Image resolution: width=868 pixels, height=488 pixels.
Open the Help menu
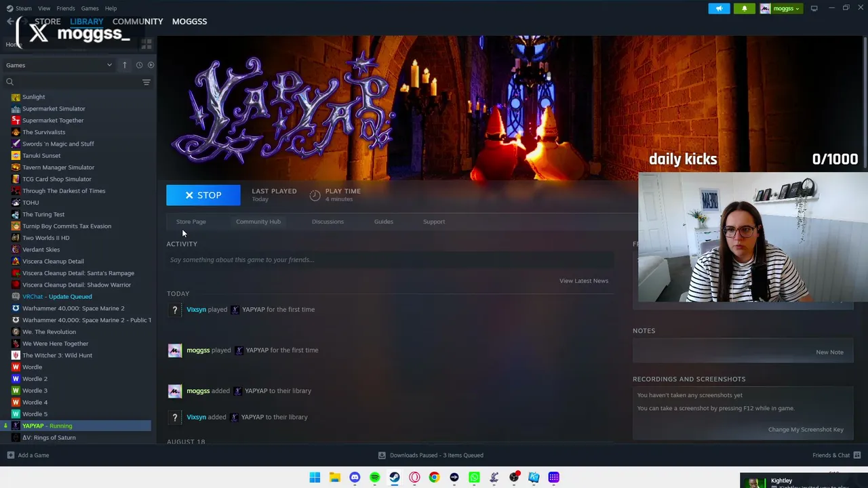point(111,8)
